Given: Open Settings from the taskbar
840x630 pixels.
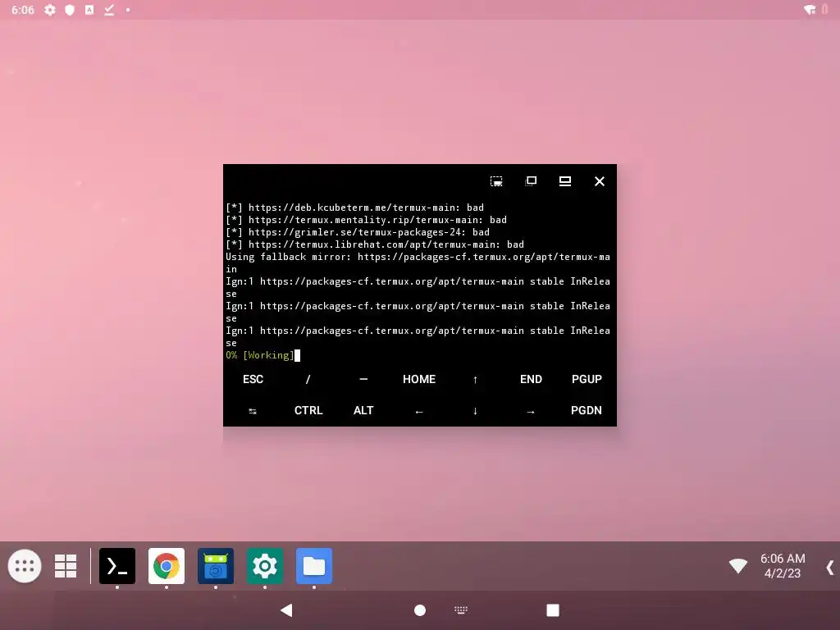Looking at the screenshot, I should pos(265,566).
